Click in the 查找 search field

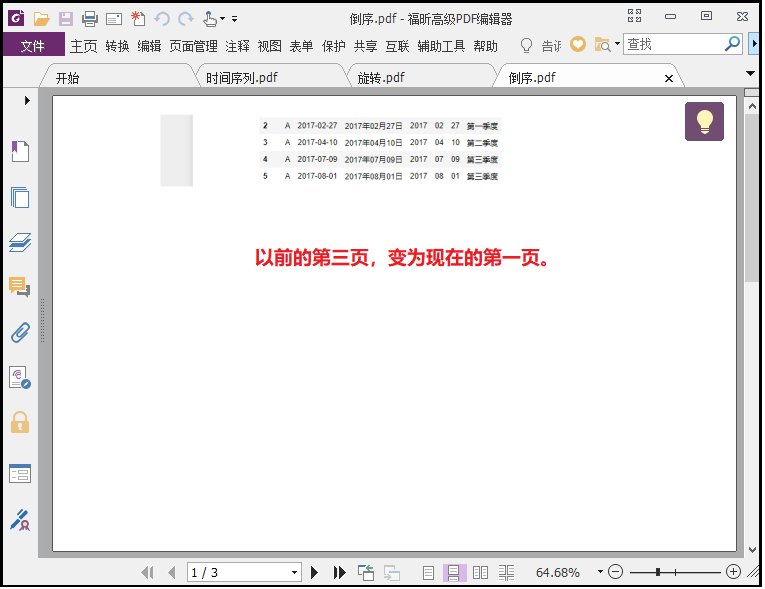coord(673,44)
